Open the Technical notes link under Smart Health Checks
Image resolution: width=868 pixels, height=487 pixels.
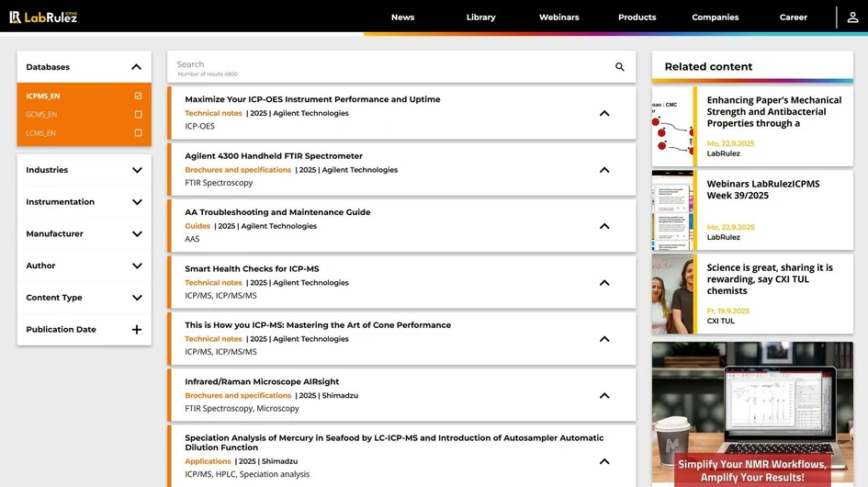pos(213,283)
